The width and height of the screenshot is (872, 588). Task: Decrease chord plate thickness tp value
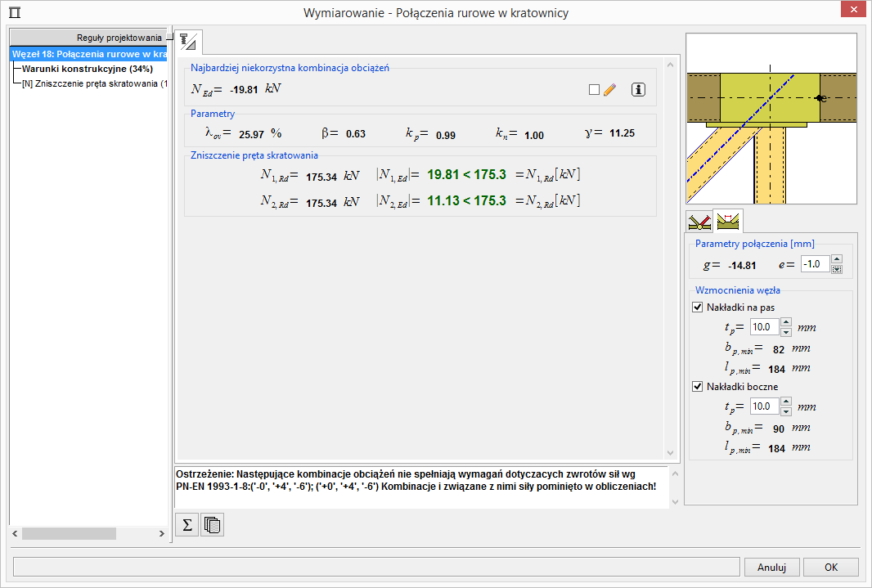pos(786,332)
